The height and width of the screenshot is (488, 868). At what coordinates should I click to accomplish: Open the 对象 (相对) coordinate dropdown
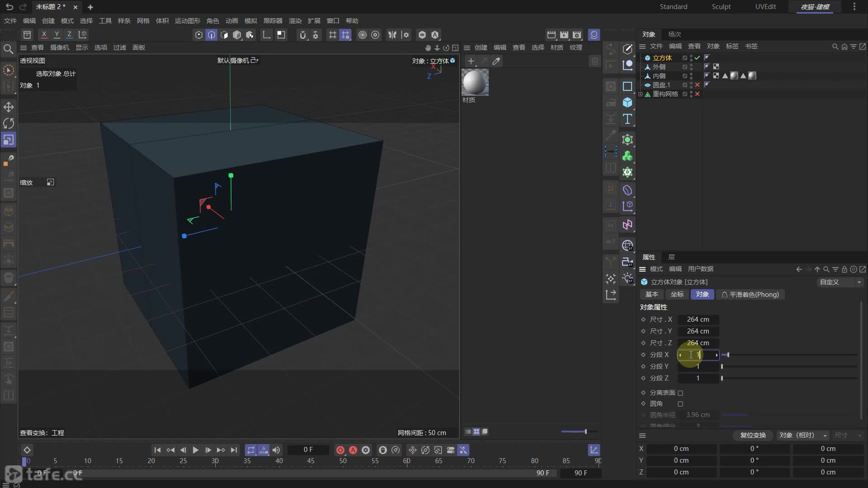(x=803, y=435)
